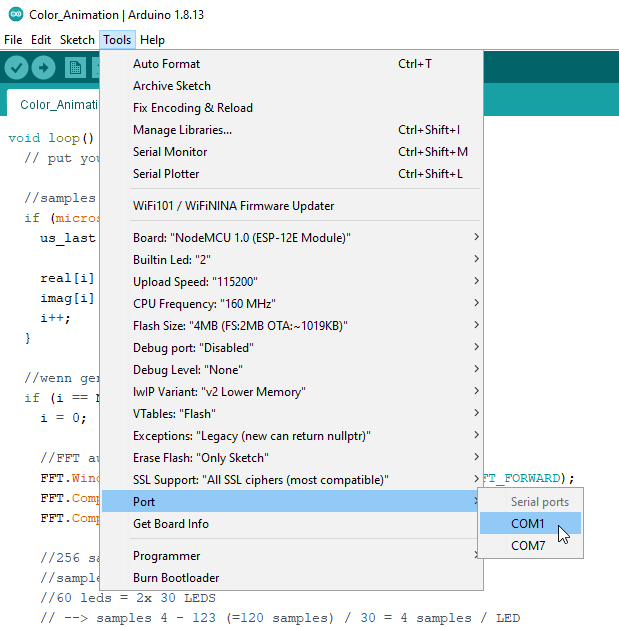Expand the CPU Frequency 160 MHz submenu
Image resolution: width=619 pixels, height=628 pixels.
[x=291, y=304]
